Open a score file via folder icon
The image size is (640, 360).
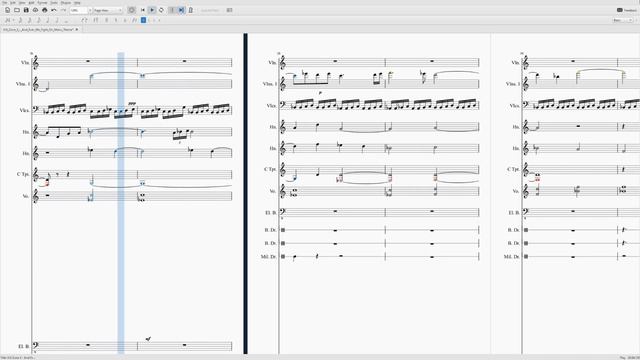coord(17,10)
